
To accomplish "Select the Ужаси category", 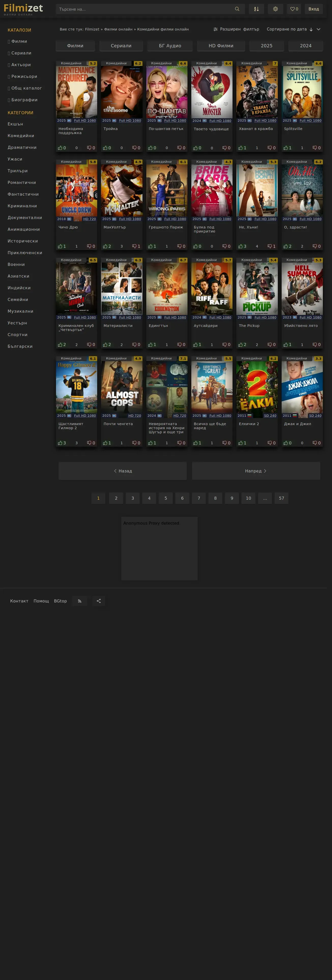I will 15,159.
